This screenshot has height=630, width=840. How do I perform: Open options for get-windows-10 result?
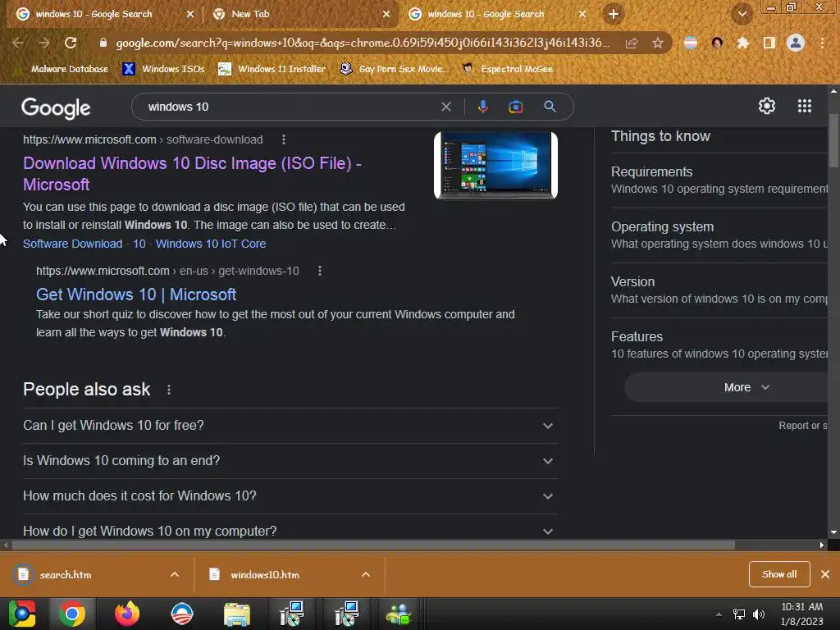pyautogui.click(x=320, y=271)
